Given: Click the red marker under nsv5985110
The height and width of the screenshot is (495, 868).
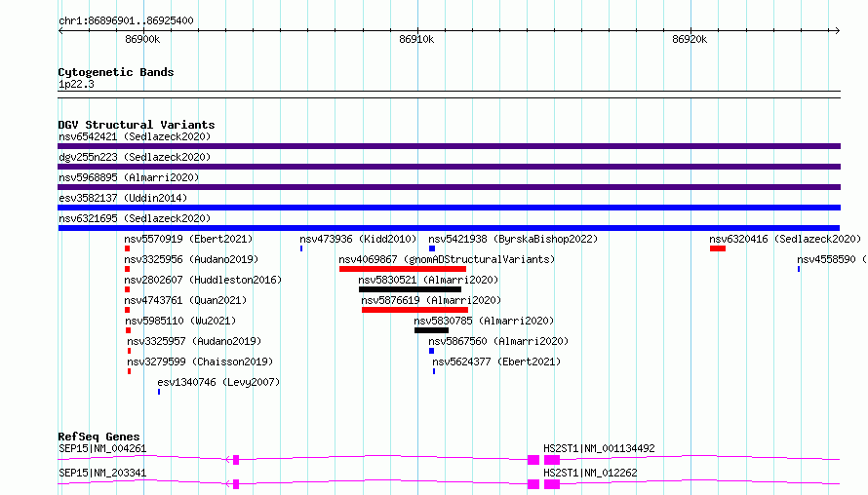Looking at the screenshot, I should point(128,330).
